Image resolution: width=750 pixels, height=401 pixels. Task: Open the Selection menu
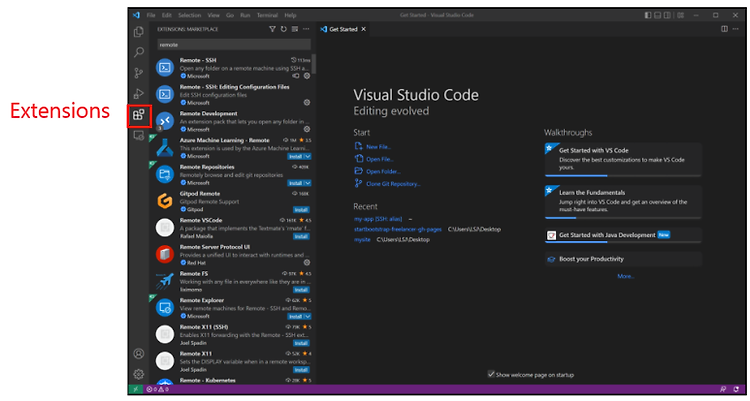[189, 15]
